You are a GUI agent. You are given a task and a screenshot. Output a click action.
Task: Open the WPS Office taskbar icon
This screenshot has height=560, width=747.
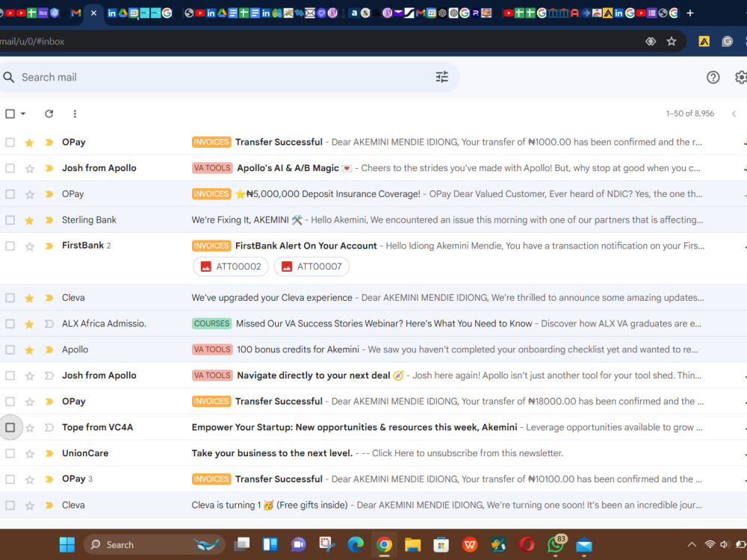(x=470, y=545)
